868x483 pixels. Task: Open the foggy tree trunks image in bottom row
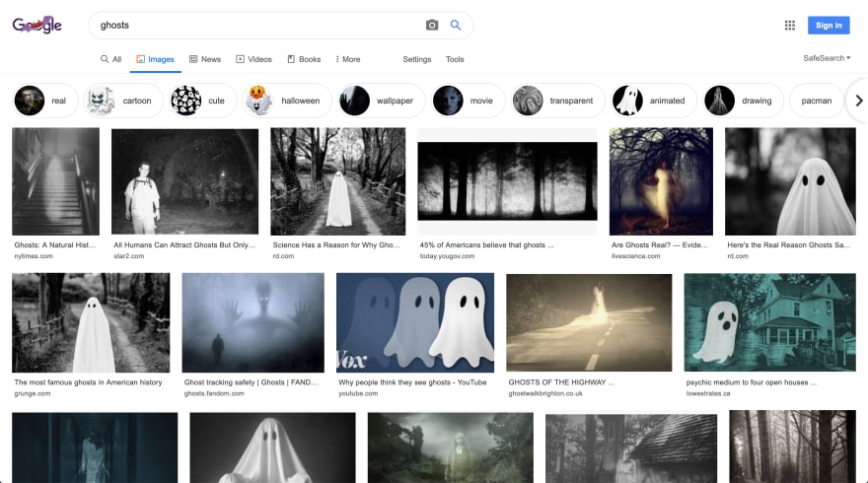pyautogui.click(x=793, y=447)
